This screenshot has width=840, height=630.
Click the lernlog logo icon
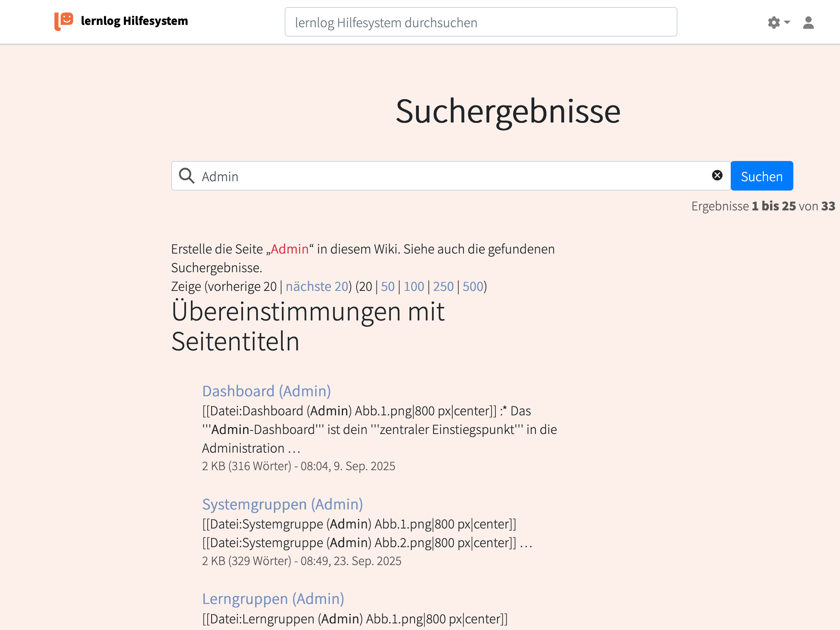(64, 21)
